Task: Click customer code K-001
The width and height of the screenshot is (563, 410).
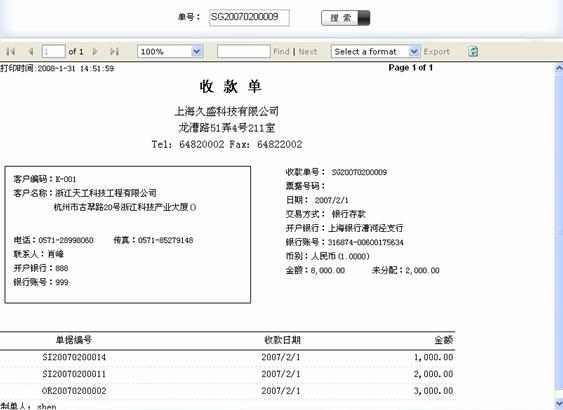Action: (x=66, y=179)
